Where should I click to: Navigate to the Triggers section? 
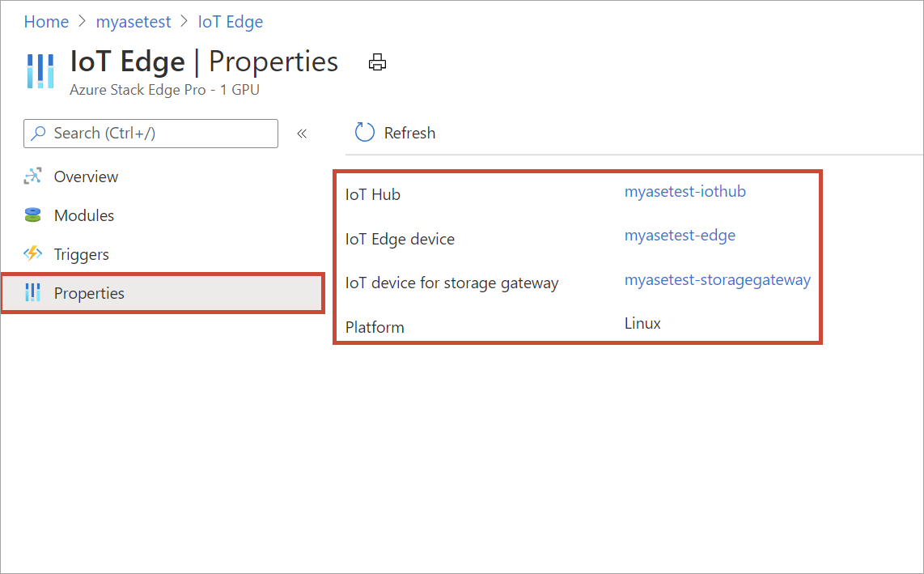click(x=81, y=253)
